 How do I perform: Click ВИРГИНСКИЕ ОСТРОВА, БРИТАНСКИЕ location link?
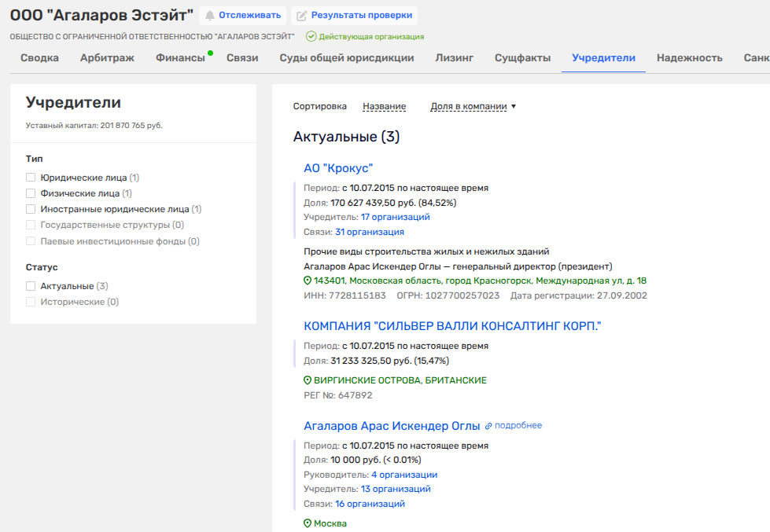pyautogui.click(x=400, y=380)
